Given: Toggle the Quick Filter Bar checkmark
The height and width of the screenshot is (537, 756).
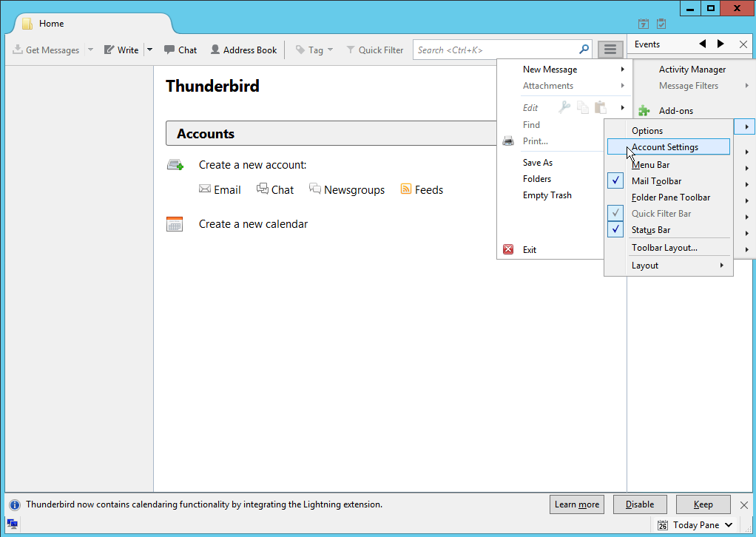Looking at the screenshot, I should click(x=615, y=213).
